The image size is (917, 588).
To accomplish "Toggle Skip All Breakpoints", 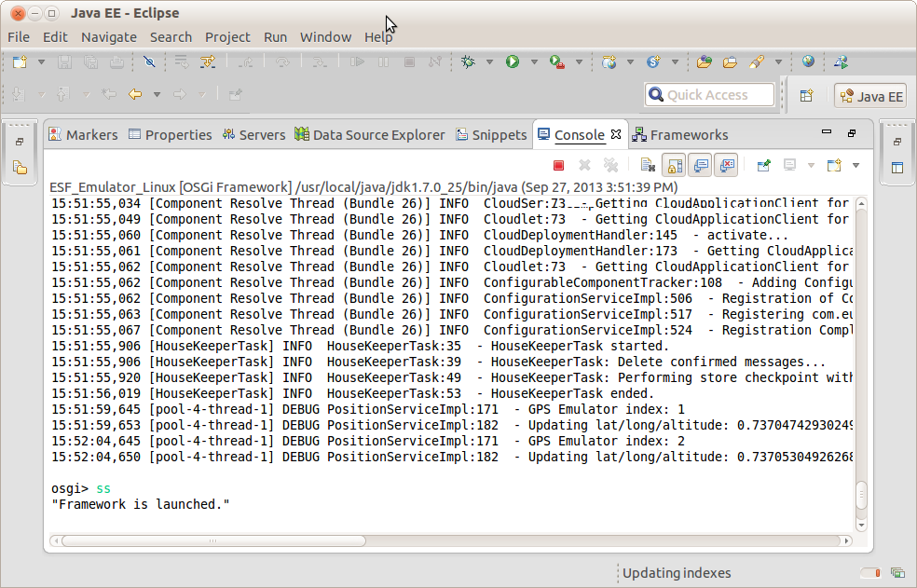I will (x=149, y=62).
